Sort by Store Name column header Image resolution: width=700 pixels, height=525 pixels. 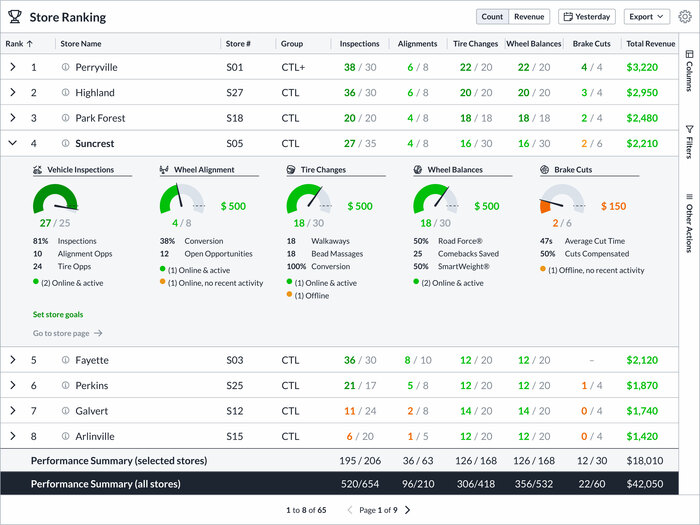[x=81, y=44]
